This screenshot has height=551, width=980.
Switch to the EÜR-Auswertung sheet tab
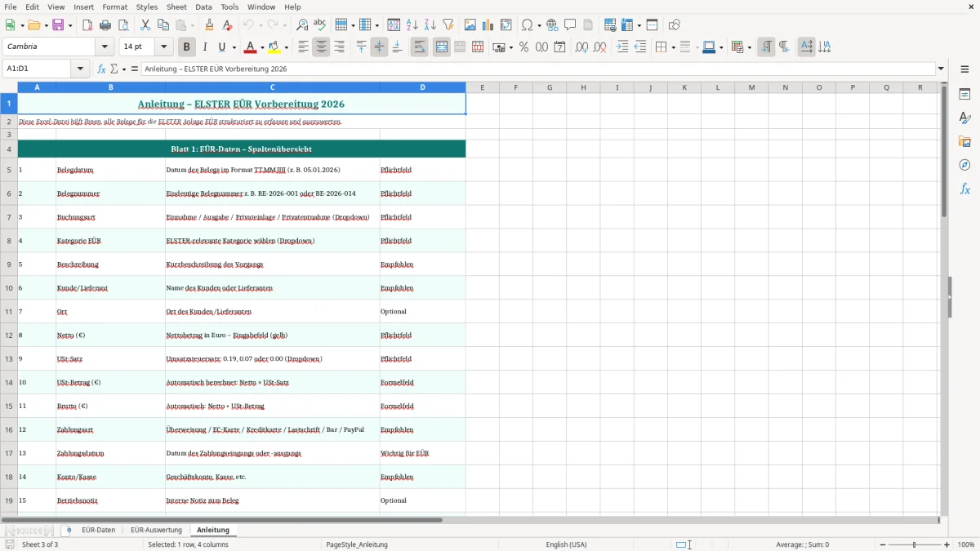[x=156, y=531]
